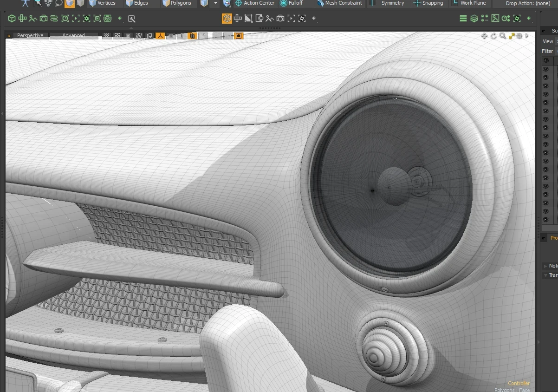Click the green camera layout icon
The image size is (558, 392).
tap(44, 19)
